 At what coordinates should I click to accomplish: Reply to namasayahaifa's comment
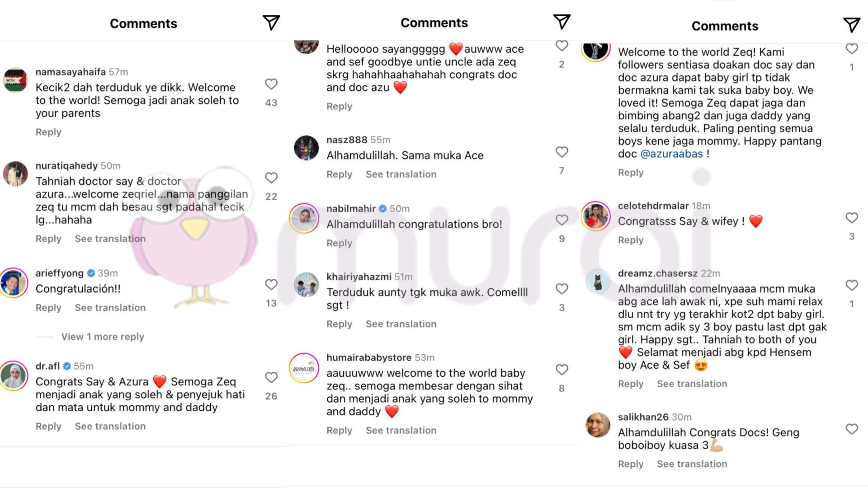coord(48,132)
